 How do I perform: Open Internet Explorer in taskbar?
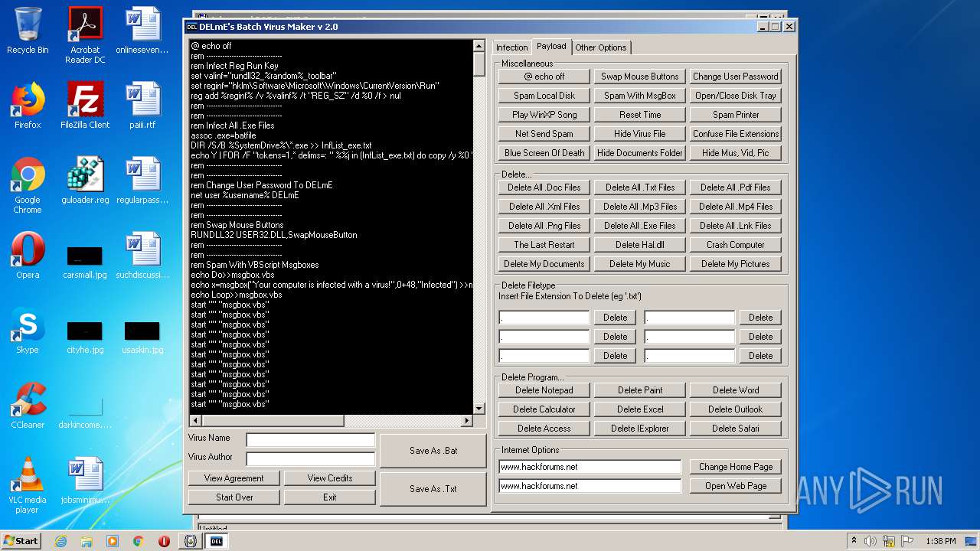[60, 541]
